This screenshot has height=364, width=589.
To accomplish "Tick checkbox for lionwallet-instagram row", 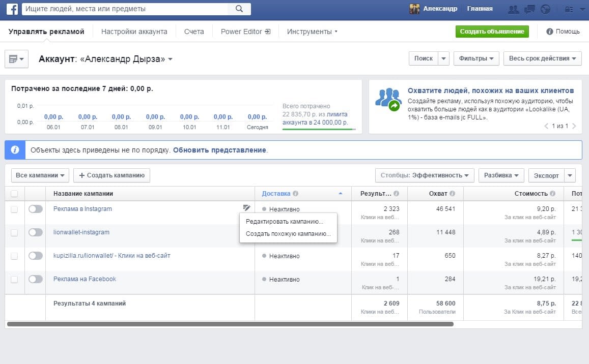I will (14, 233).
